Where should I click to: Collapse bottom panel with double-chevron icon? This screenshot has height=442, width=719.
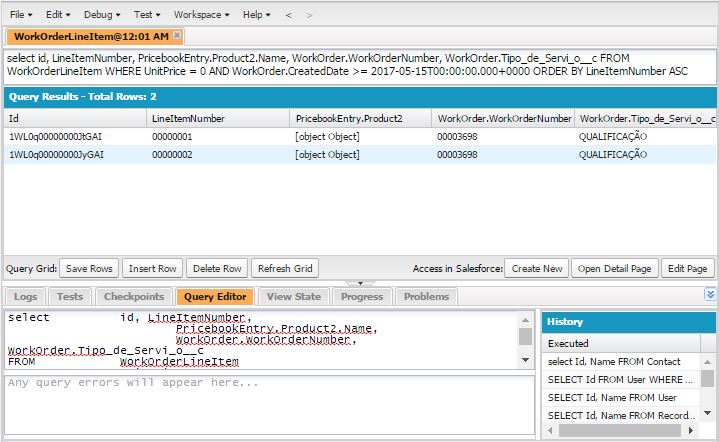710,294
